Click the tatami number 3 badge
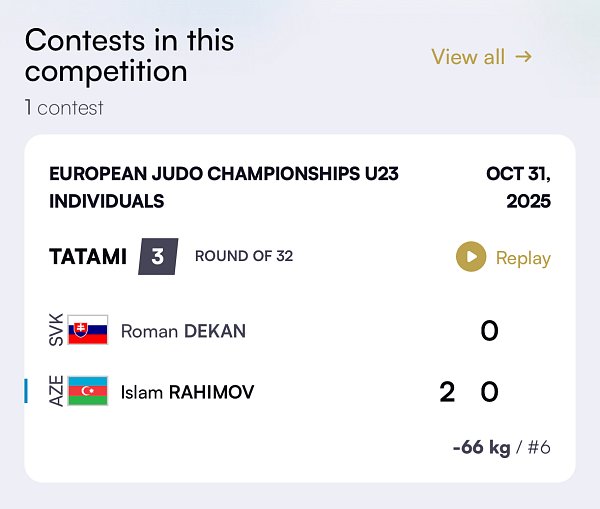600x509 pixels. click(x=158, y=257)
